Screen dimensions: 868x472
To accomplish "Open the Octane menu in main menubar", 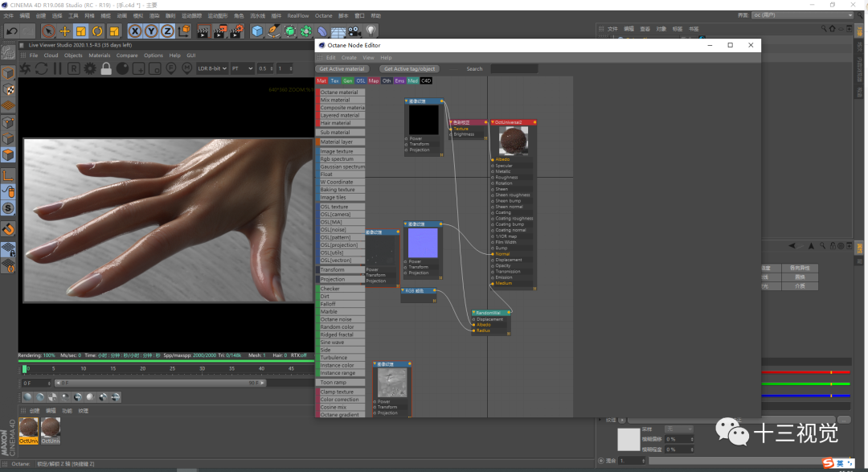I will tap(323, 16).
